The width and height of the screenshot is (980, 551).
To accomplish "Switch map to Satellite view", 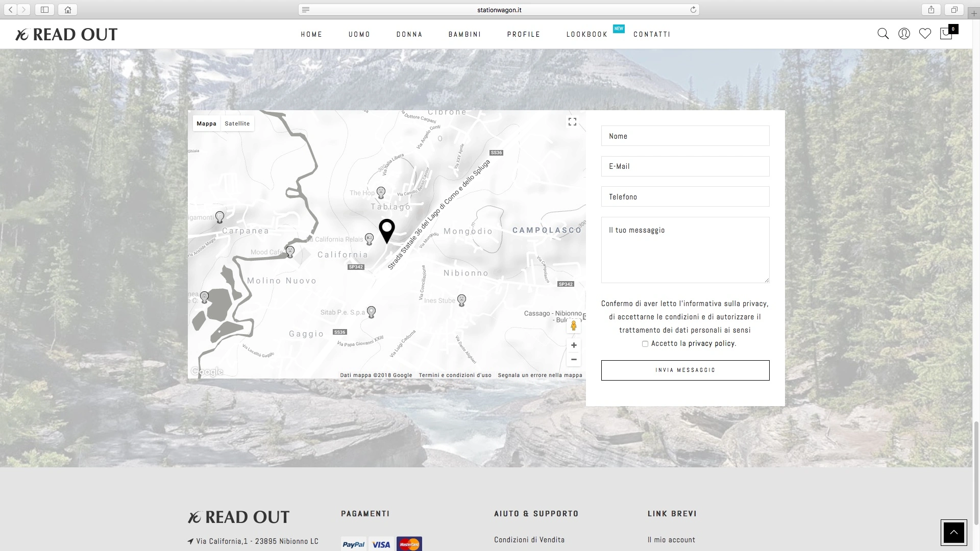I will (x=237, y=123).
